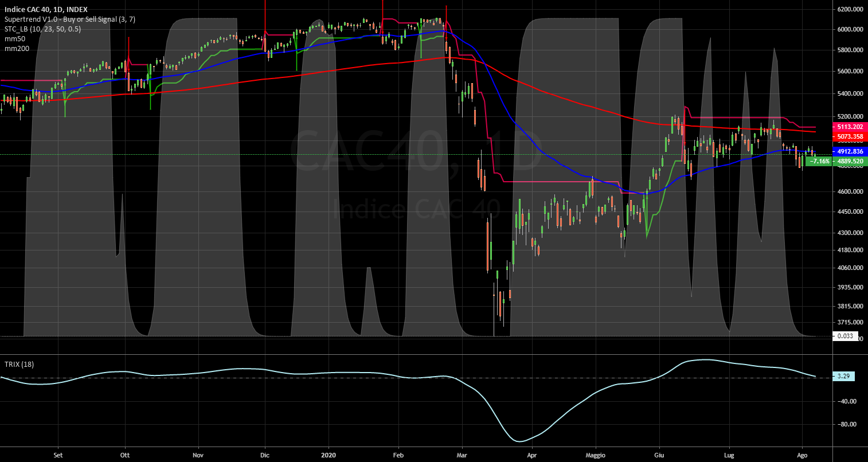Image resolution: width=868 pixels, height=462 pixels.
Task: Click the 'Giu' month label on time axis
Action: point(659,455)
